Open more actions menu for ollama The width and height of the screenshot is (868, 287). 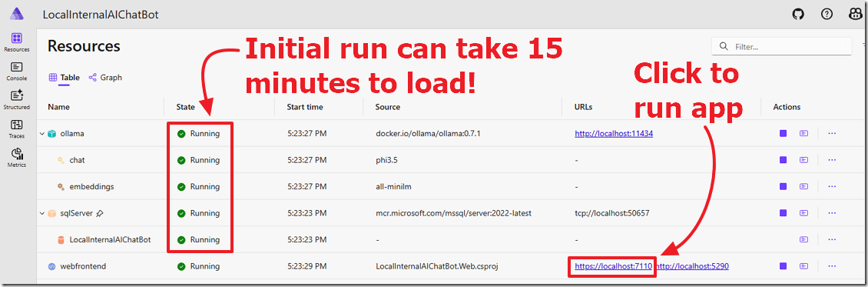[x=832, y=134]
